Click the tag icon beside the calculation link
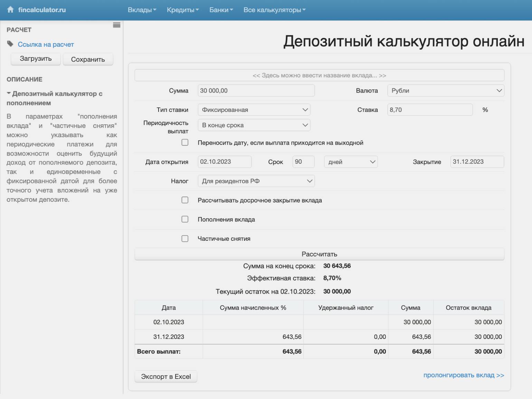This screenshot has width=532, height=399. point(10,44)
